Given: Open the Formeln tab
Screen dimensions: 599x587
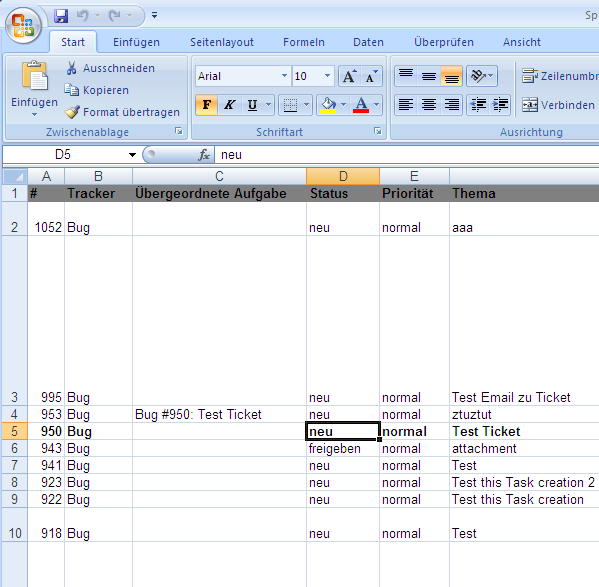Looking at the screenshot, I should 304,42.
